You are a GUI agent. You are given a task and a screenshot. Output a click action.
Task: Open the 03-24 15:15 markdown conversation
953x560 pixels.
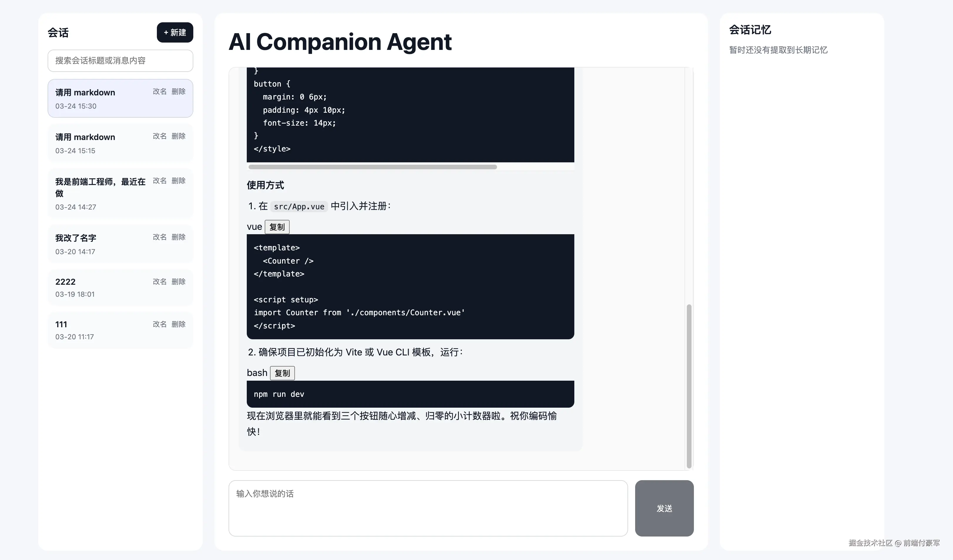98,143
